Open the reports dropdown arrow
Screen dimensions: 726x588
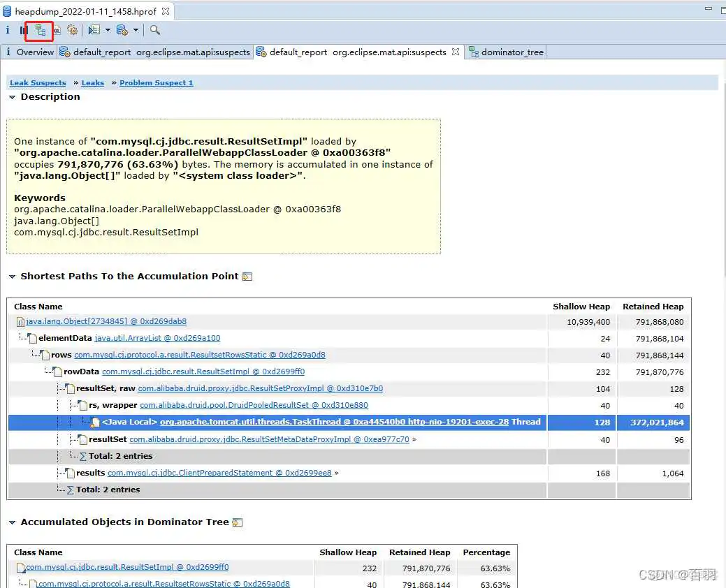point(108,30)
